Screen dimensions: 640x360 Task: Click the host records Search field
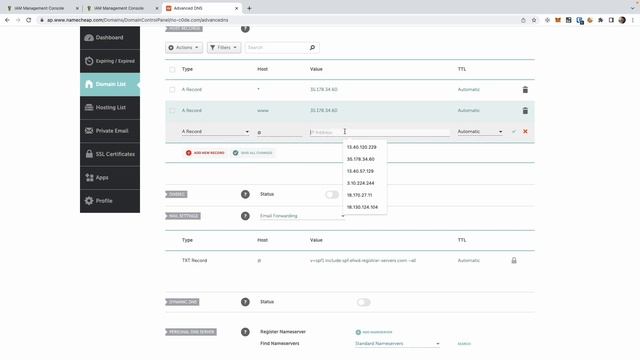click(x=276, y=47)
